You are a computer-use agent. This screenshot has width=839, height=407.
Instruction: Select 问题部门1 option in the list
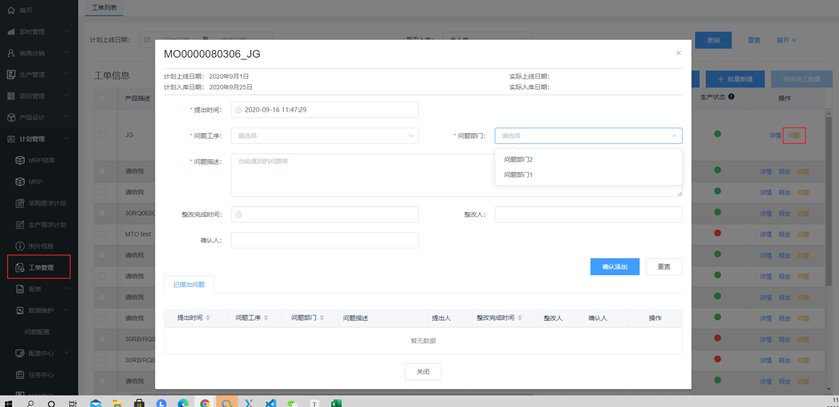[518, 175]
